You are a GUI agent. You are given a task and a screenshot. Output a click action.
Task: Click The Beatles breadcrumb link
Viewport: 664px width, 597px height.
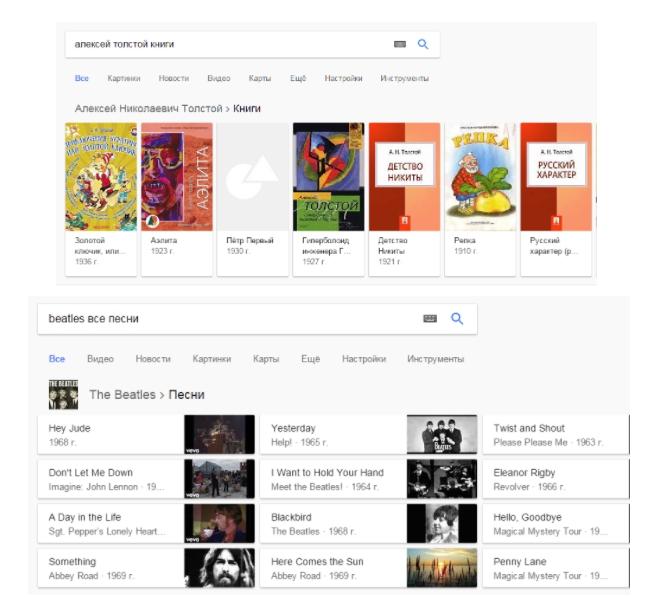click(122, 395)
